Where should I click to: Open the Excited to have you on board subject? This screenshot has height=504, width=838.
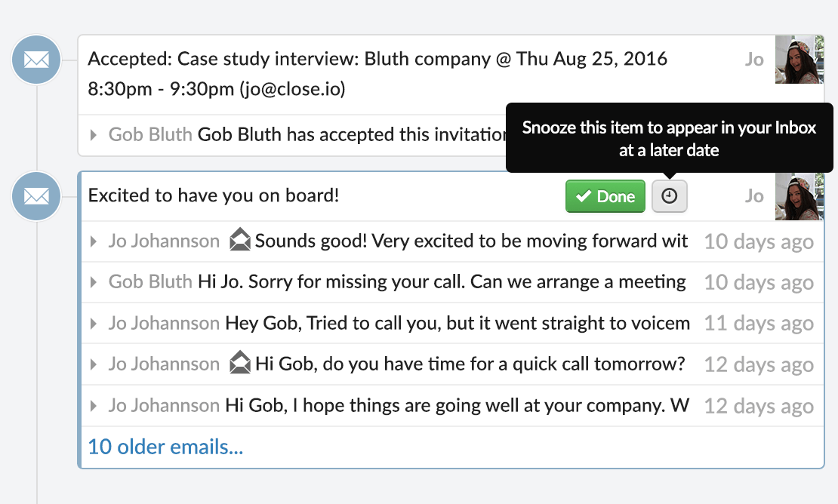click(213, 195)
